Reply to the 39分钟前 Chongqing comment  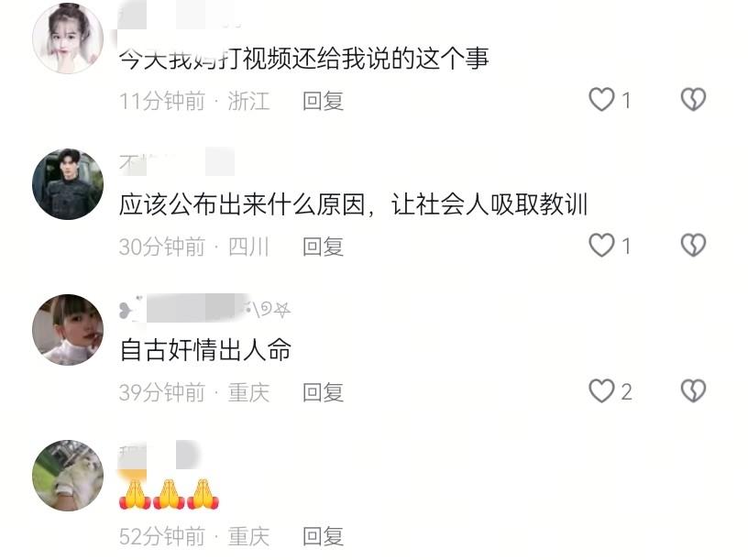323,392
